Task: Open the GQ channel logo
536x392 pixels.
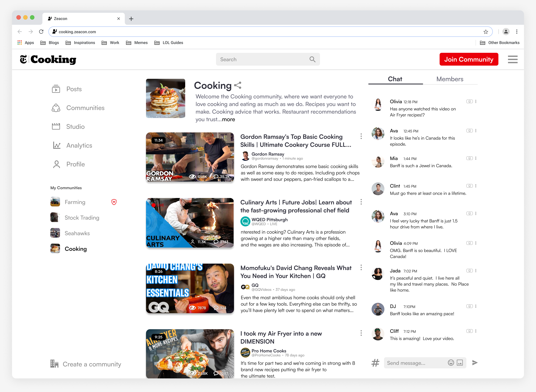Action: [x=245, y=287]
